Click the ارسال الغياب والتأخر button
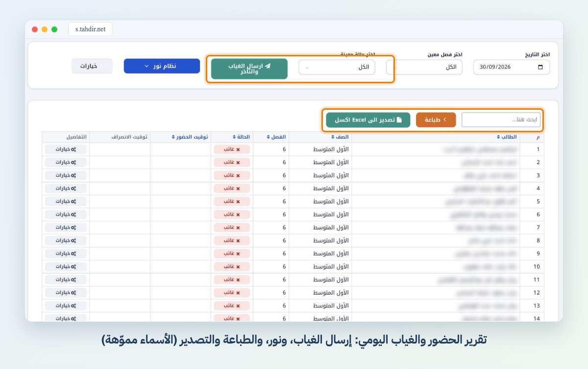 [249, 69]
